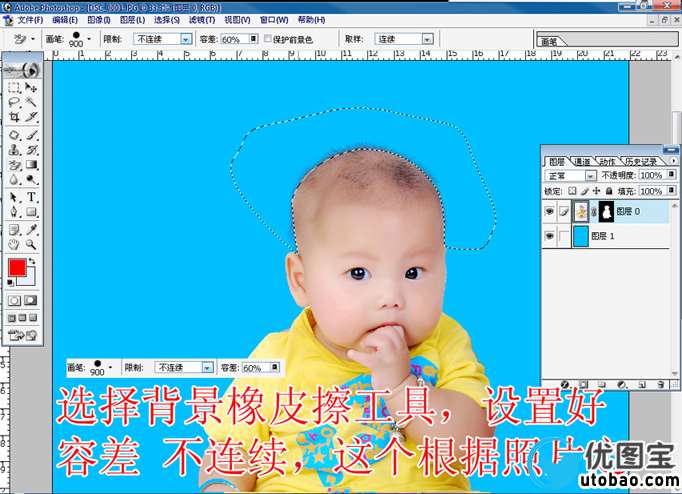This screenshot has height=494, width=682.
Task: Toggle lock image pixels brush icon
Action: pos(584,191)
